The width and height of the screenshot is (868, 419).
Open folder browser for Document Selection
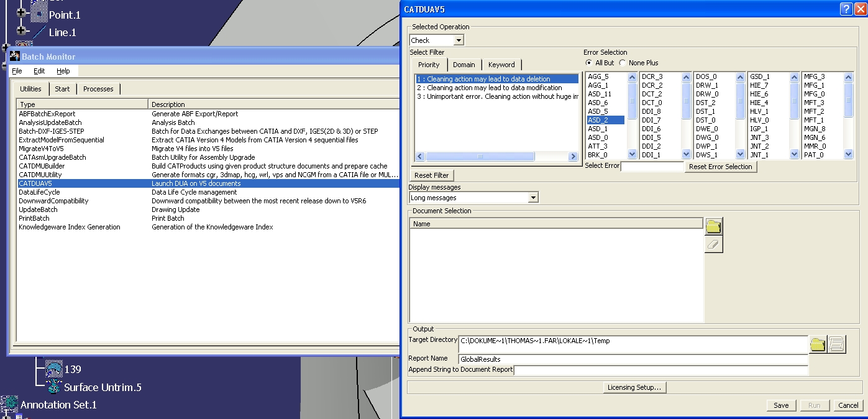tap(713, 226)
